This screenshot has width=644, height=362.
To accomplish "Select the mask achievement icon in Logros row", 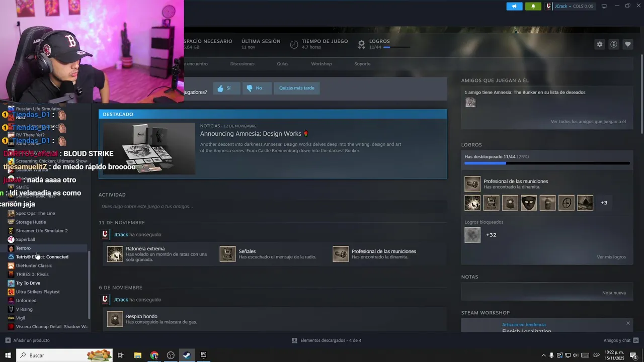I will [529, 203].
